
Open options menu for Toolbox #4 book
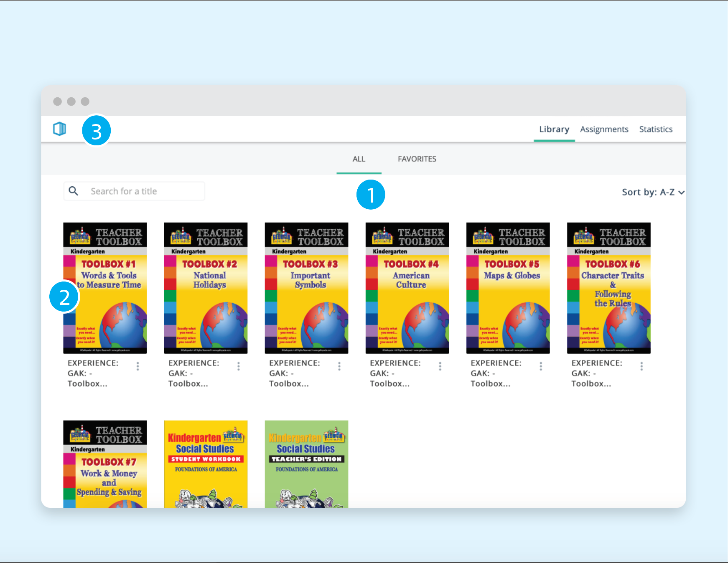[440, 366]
